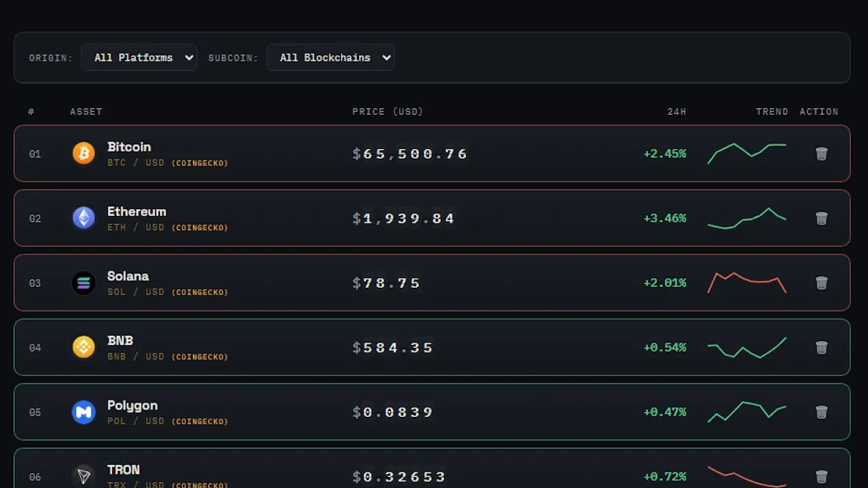Remove BNB using its trash icon
The image size is (868, 488).
pyautogui.click(x=822, y=347)
